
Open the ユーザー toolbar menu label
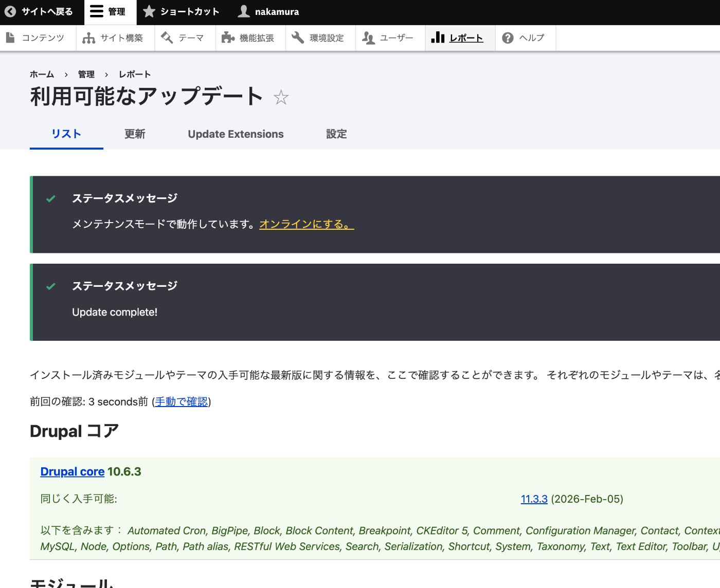point(397,38)
